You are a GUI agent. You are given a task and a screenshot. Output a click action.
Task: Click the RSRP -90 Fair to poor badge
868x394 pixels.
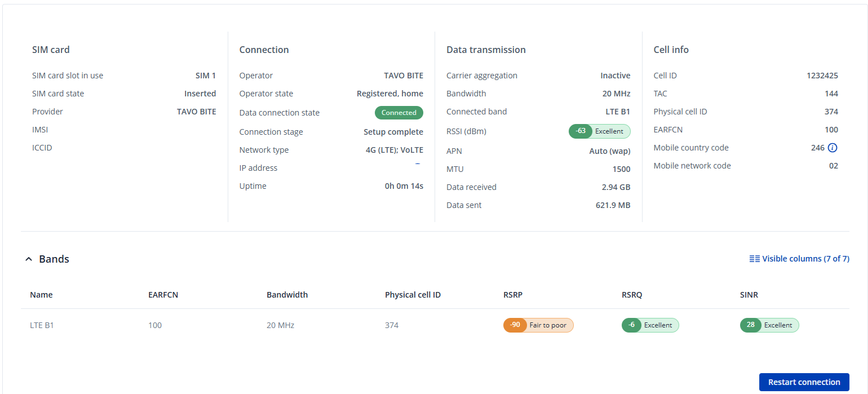click(x=538, y=325)
